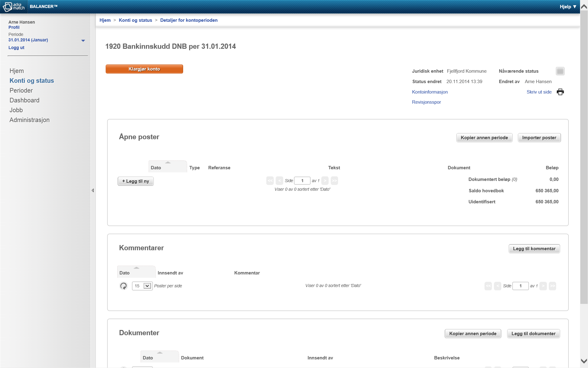Click Kopier annen periode in Dokumenter

473,334
